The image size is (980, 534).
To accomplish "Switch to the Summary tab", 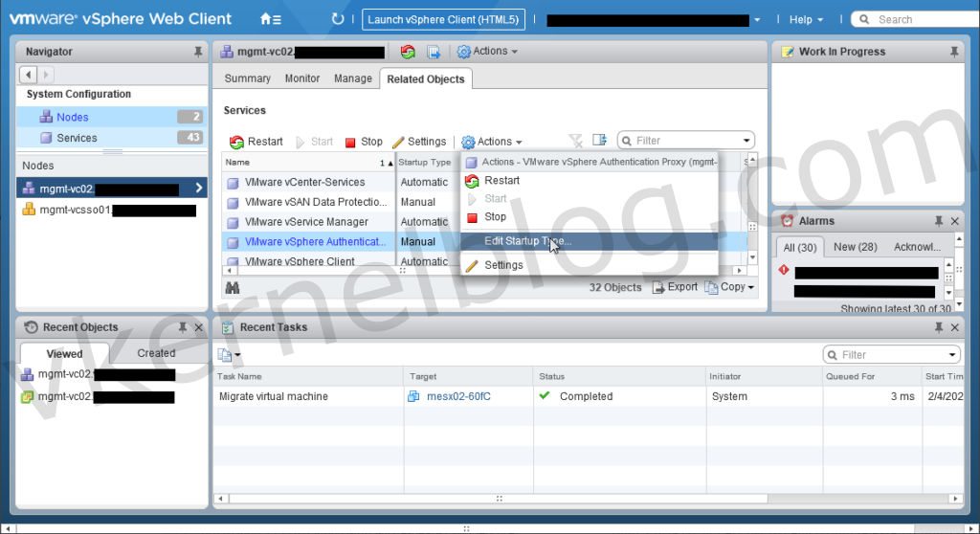I will 248,78.
